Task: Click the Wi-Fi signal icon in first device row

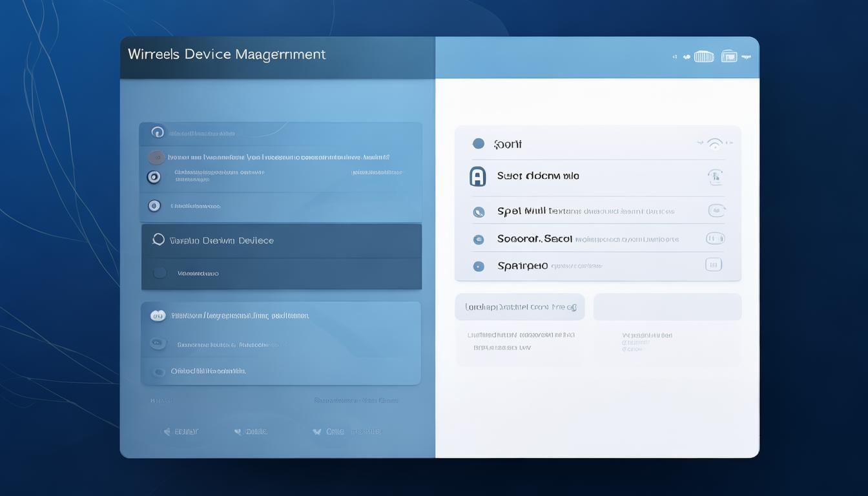Action: pyautogui.click(x=715, y=144)
